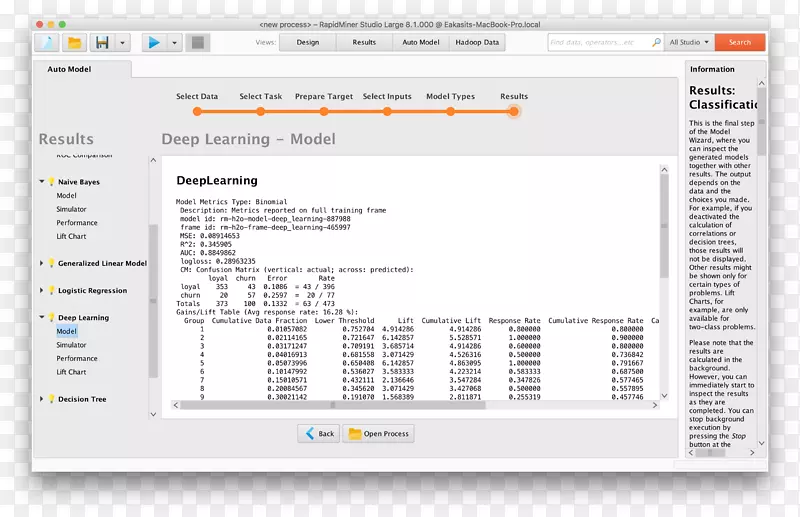800x517 pixels.
Task: Click the lightbulb icon beside Logistic Regression
Action: [x=51, y=291]
